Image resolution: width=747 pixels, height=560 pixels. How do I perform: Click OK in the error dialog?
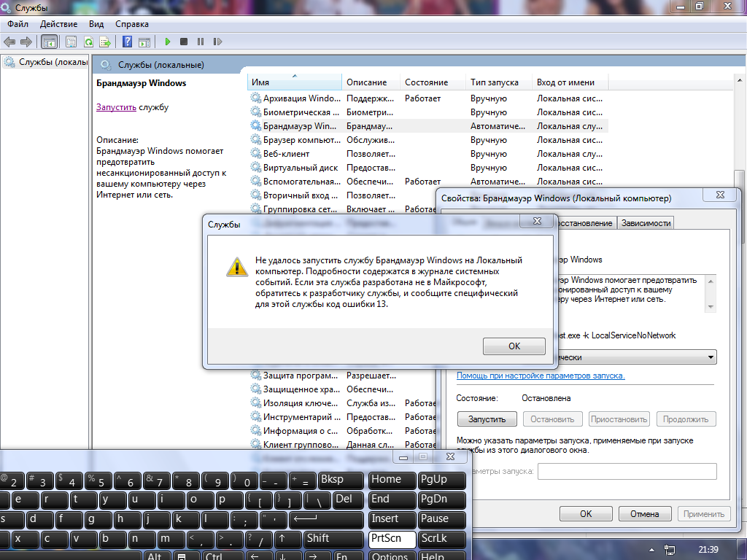[x=514, y=346]
